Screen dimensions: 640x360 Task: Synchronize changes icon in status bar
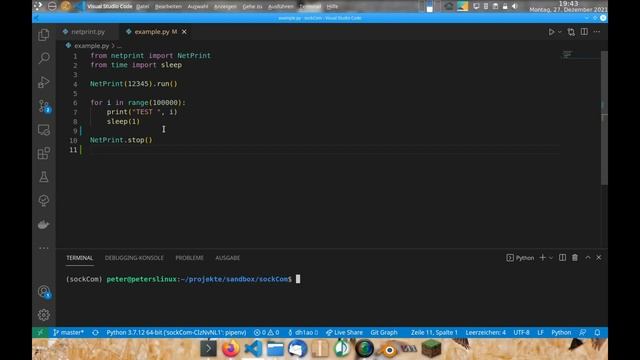tap(95, 332)
